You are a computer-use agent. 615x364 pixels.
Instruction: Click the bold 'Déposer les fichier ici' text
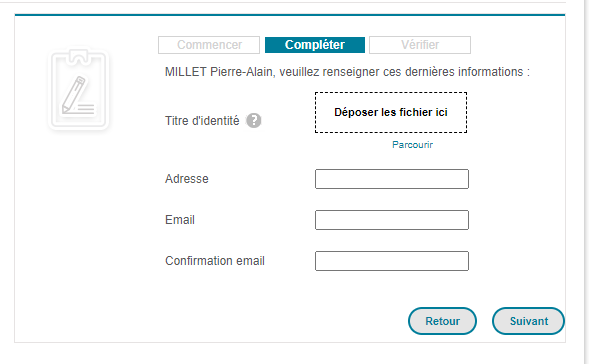[x=391, y=112]
